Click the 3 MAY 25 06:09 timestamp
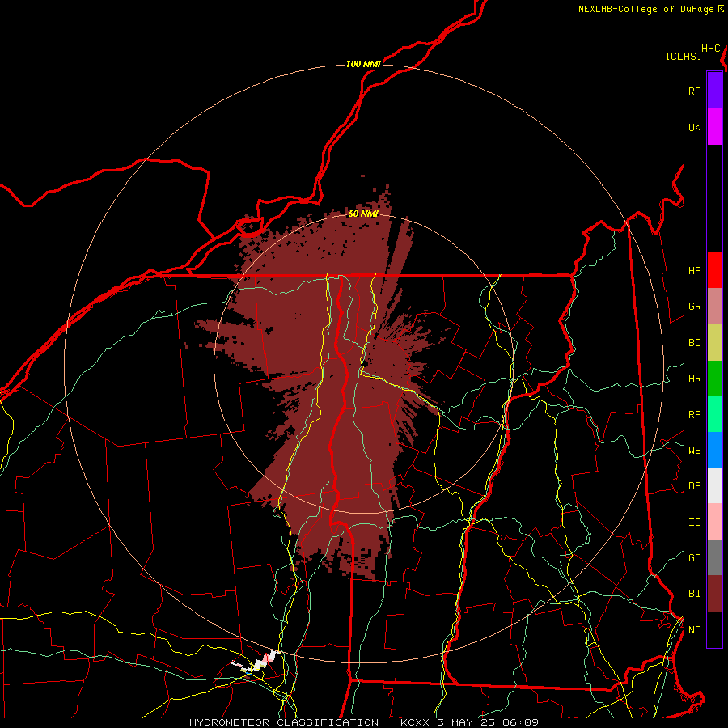Screen dimensions: 728x728 tap(488, 722)
